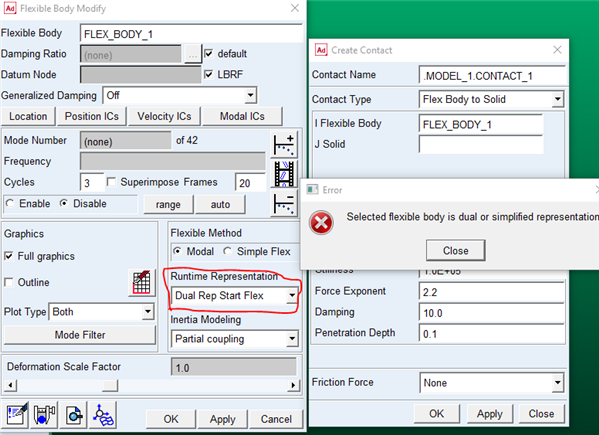Click the Mode Filter button
The height and width of the screenshot is (435, 599).
[80, 335]
